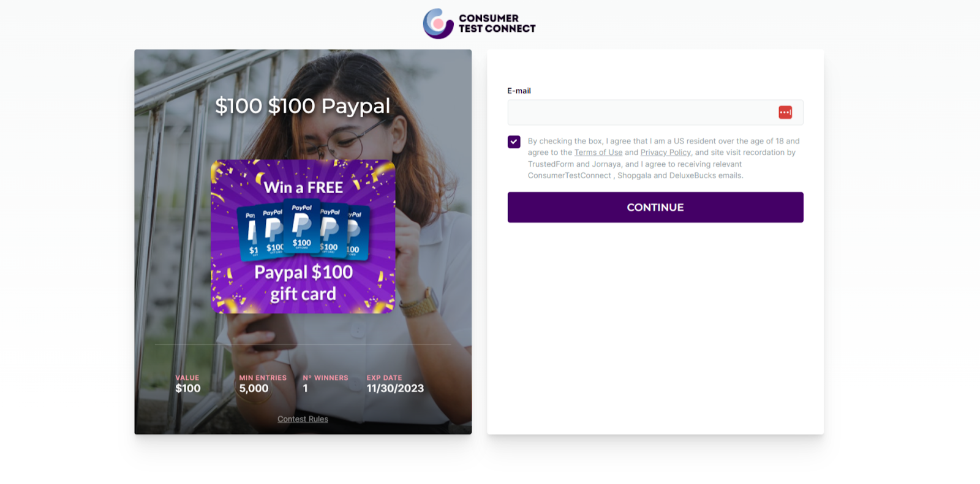Click the Consumer Test Connect logo icon
The height and width of the screenshot is (484, 980).
(x=438, y=24)
